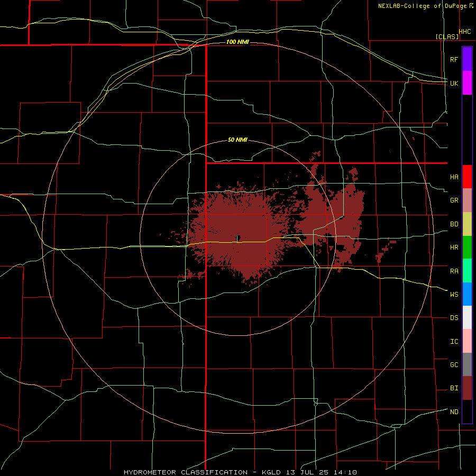Click the '[CLAS]' label text

click(x=447, y=36)
